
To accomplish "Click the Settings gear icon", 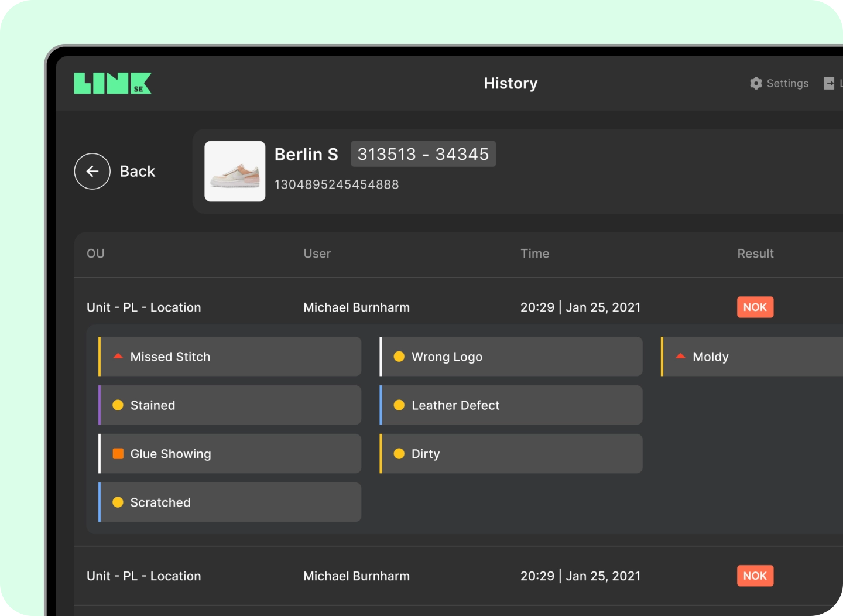I will tap(756, 83).
